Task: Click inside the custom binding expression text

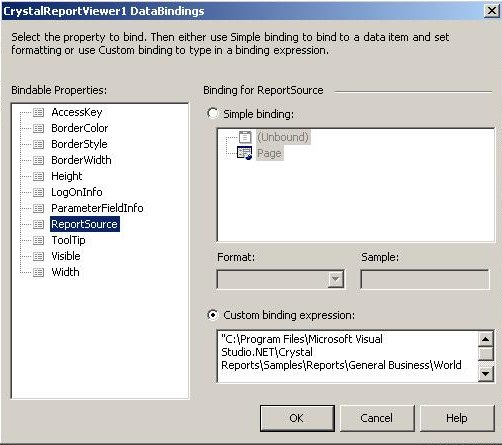Action: pyautogui.click(x=348, y=356)
